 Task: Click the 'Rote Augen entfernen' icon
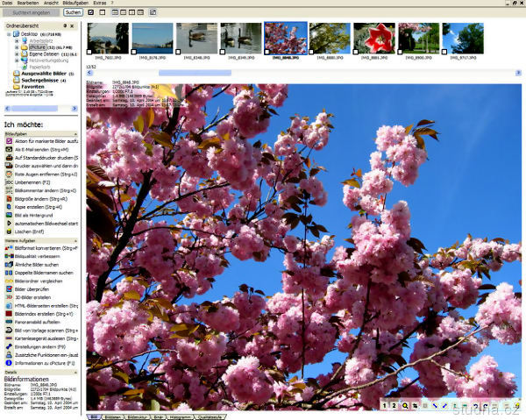coord(9,174)
